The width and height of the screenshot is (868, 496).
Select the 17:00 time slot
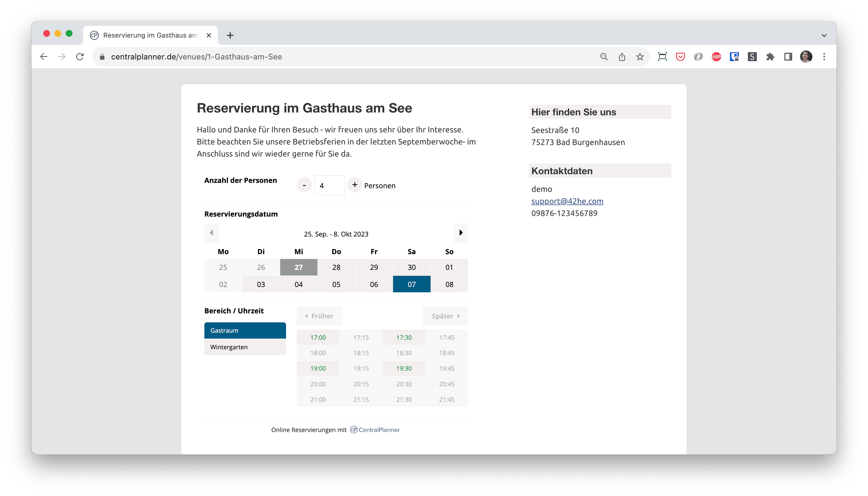[x=318, y=337]
